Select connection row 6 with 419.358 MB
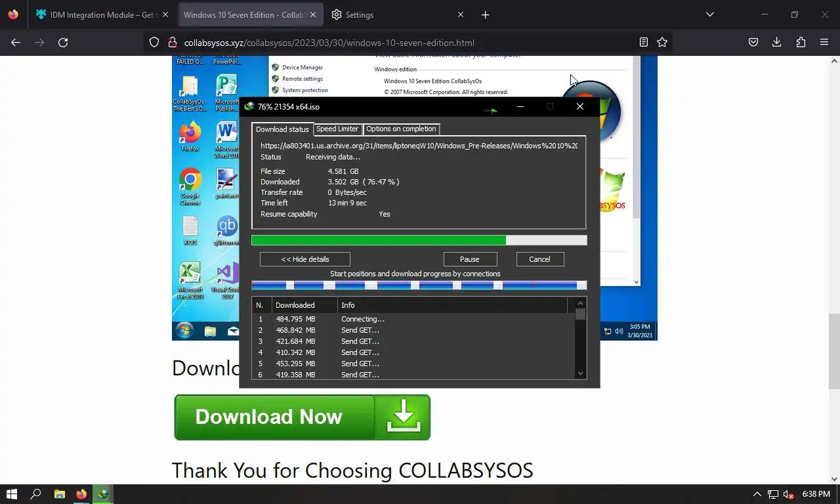 (413, 375)
